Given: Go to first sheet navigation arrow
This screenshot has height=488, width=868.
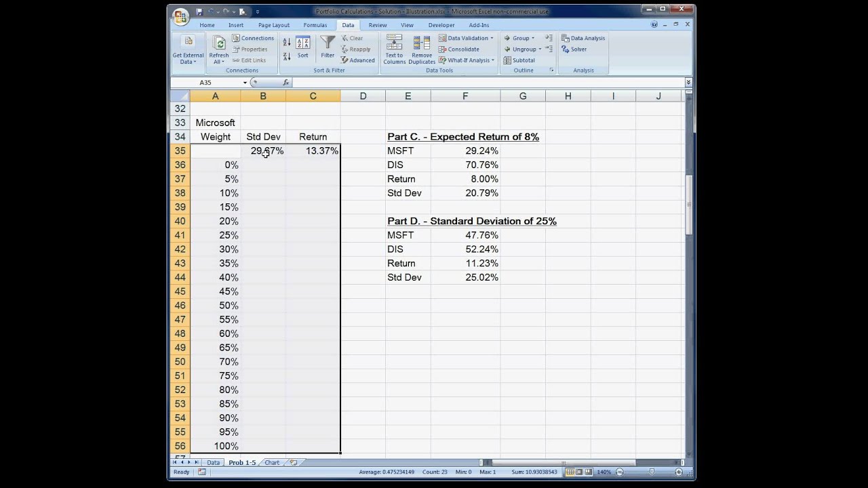Looking at the screenshot, I should 175,462.
